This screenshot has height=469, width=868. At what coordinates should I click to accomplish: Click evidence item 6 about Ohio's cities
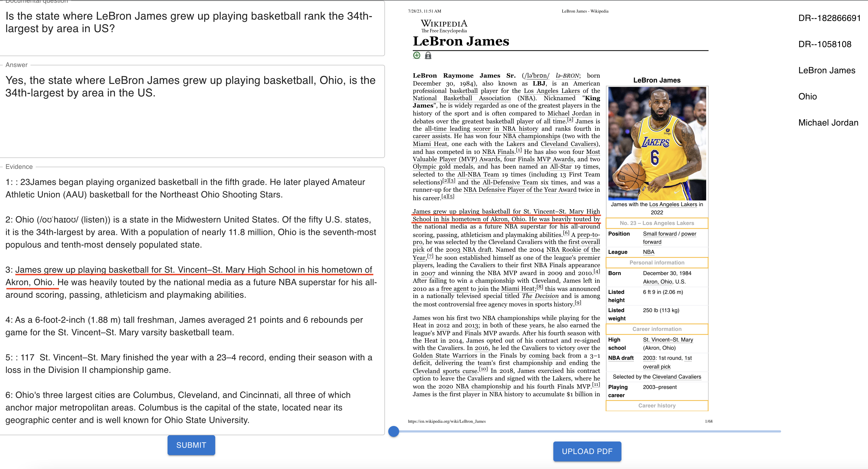tap(178, 407)
